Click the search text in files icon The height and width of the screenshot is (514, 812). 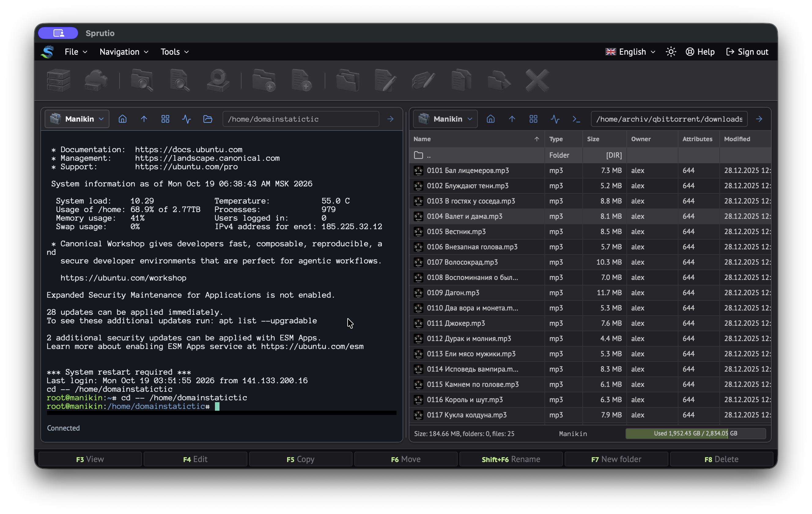(180, 81)
